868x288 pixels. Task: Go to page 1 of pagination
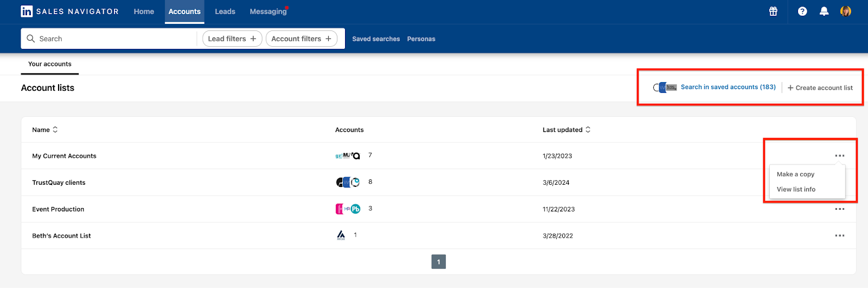(438, 262)
